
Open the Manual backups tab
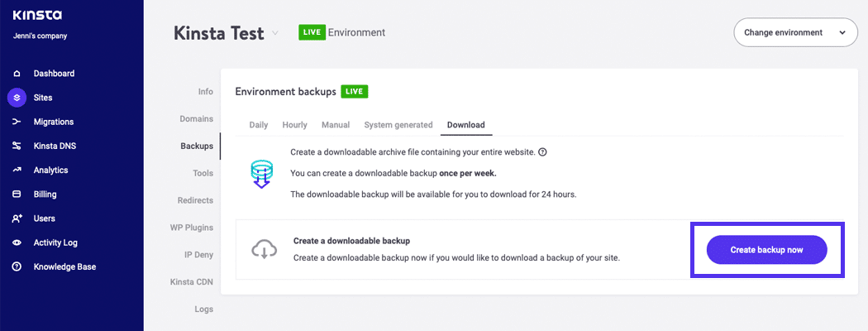tap(336, 125)
